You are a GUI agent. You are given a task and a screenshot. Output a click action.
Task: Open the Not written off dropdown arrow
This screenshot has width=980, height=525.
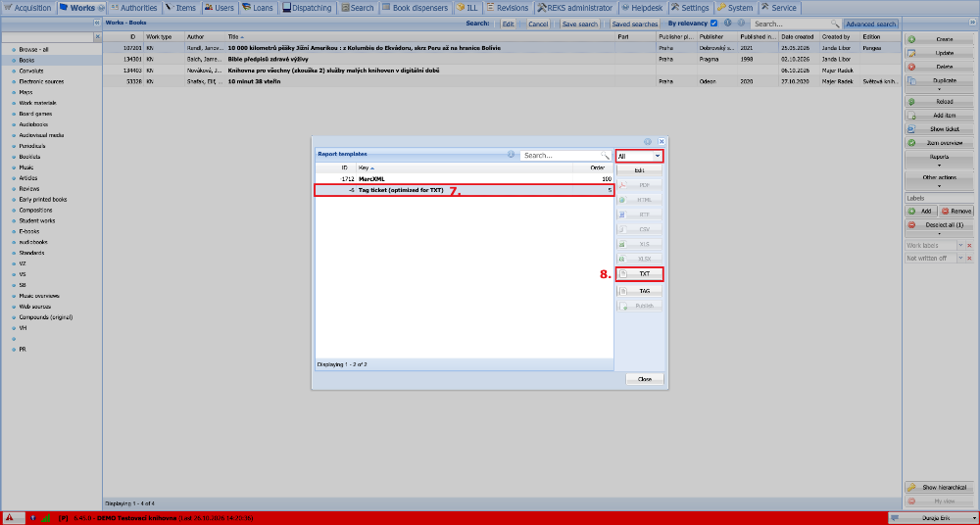960,259
